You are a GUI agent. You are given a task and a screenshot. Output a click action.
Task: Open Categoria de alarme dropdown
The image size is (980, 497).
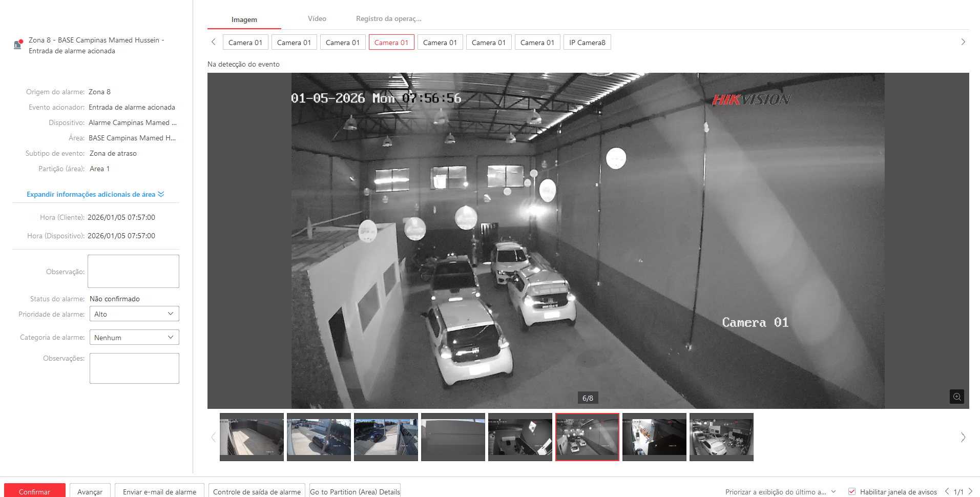click(134, 337)
